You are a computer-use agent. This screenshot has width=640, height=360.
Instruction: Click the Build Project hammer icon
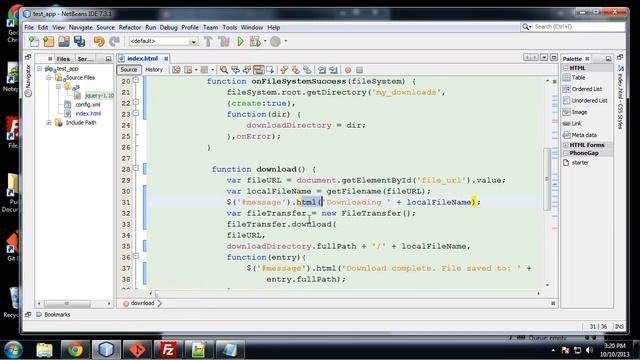(x=208, y=41)
